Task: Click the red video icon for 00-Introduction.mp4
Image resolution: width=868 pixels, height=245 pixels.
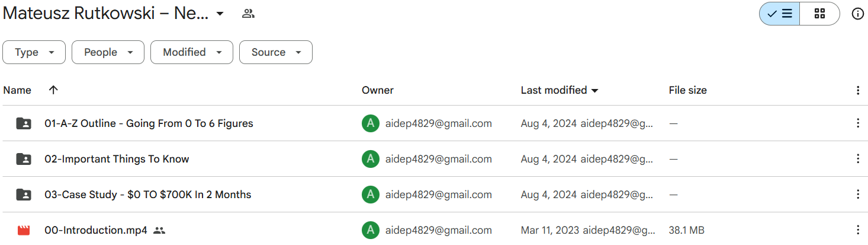Action: point(24,230)
